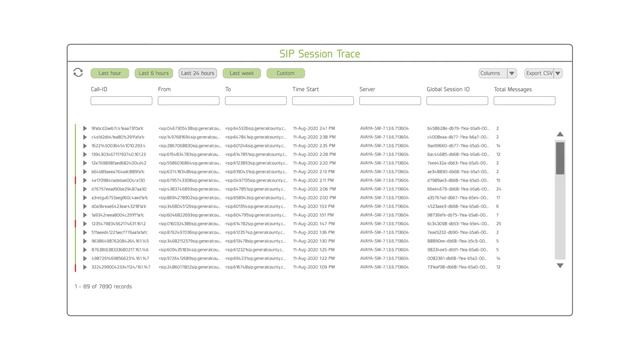
Task: Expand the session row timed 2:38 PM
Action: [x=85, y=137]
